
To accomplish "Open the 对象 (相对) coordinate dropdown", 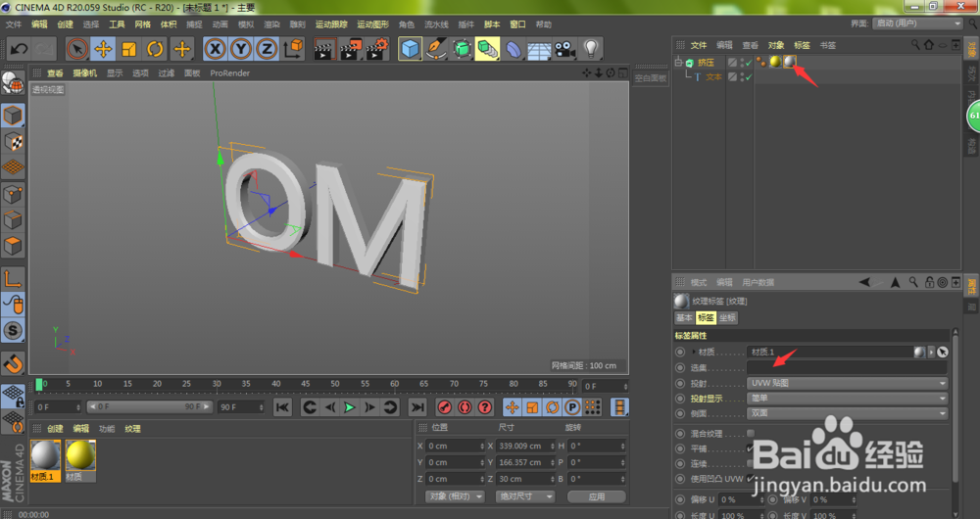I will (x=455, y=496).
